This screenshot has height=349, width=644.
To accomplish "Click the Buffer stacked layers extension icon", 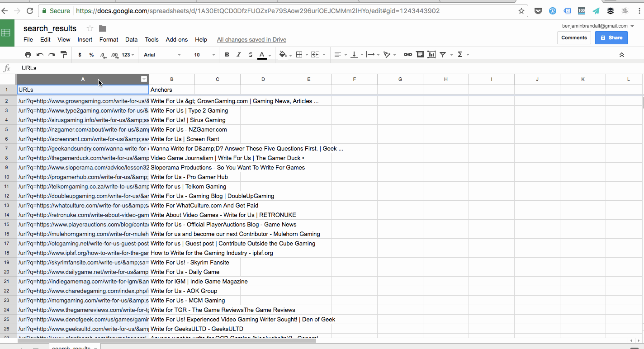I will click(611, 11).
